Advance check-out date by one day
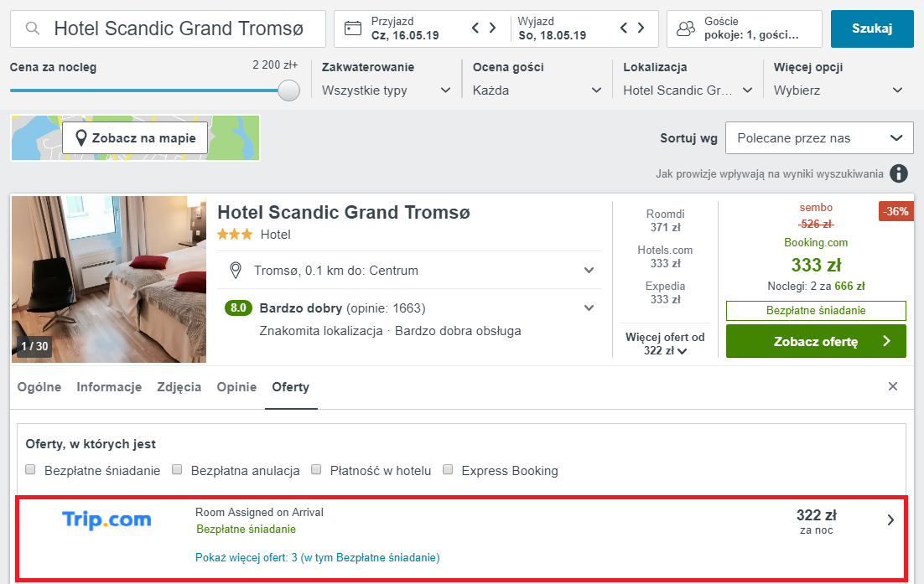The image size is (924, 584). pos(641,28)
